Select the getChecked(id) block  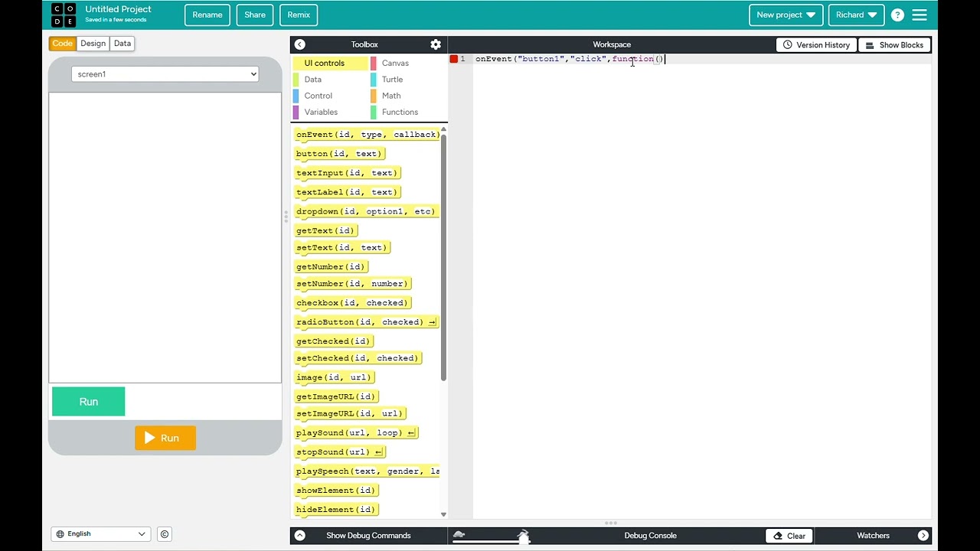(333, 341)
